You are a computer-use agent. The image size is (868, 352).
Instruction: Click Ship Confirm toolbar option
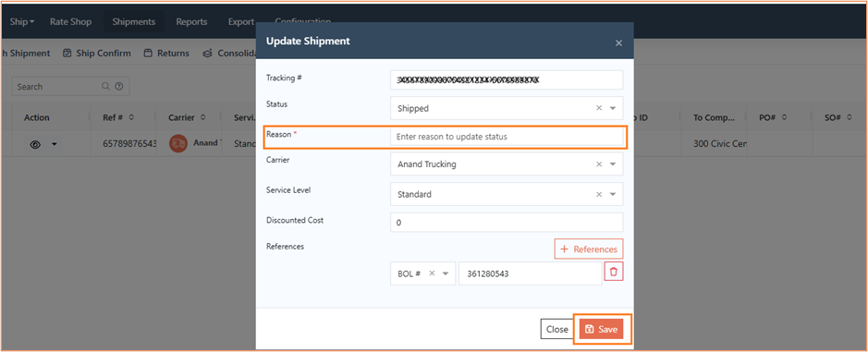tap(97, 54)
